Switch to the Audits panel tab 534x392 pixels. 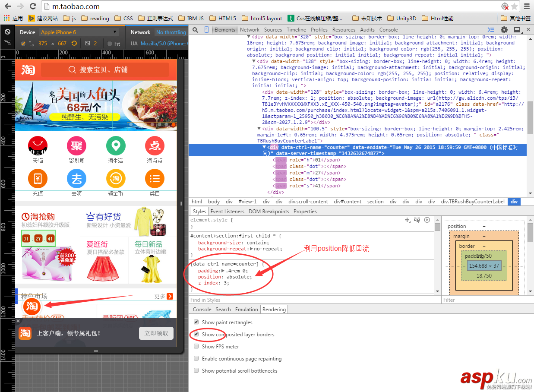(367, 30)
